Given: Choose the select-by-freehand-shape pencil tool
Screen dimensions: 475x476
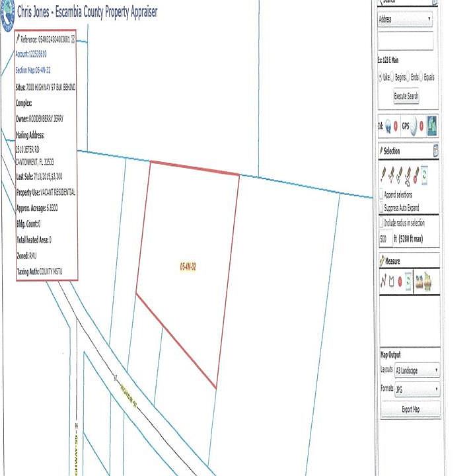Looking at the screenshot, I should pos(408,176).
